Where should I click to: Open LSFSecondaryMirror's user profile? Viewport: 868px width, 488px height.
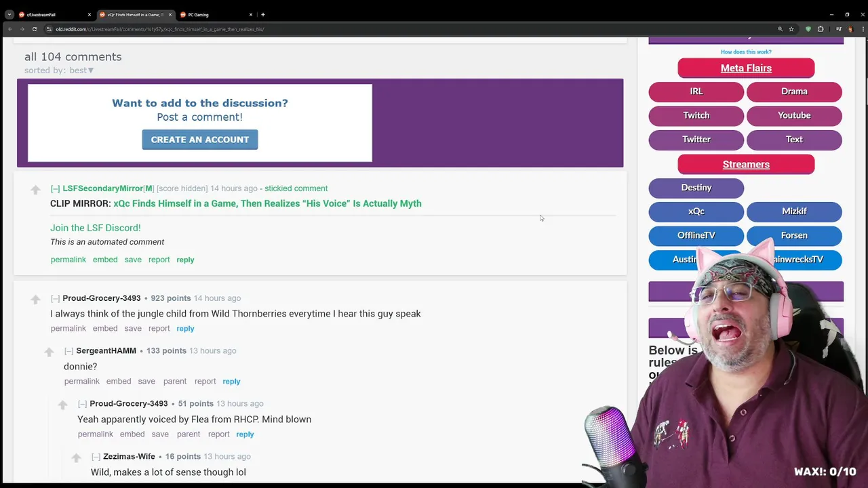click(102, 188)
